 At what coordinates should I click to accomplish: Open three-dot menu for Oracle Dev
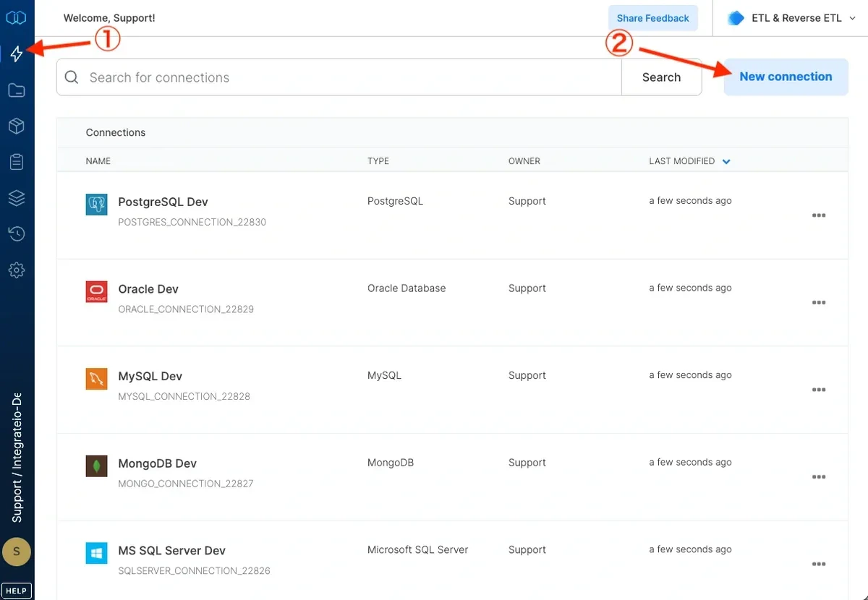[x=819, y=303]
